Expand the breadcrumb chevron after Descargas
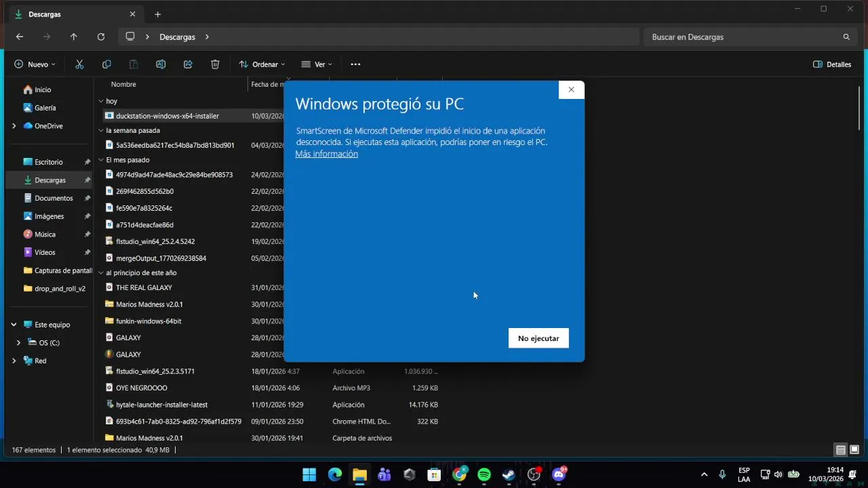 [x=207, y=37]
